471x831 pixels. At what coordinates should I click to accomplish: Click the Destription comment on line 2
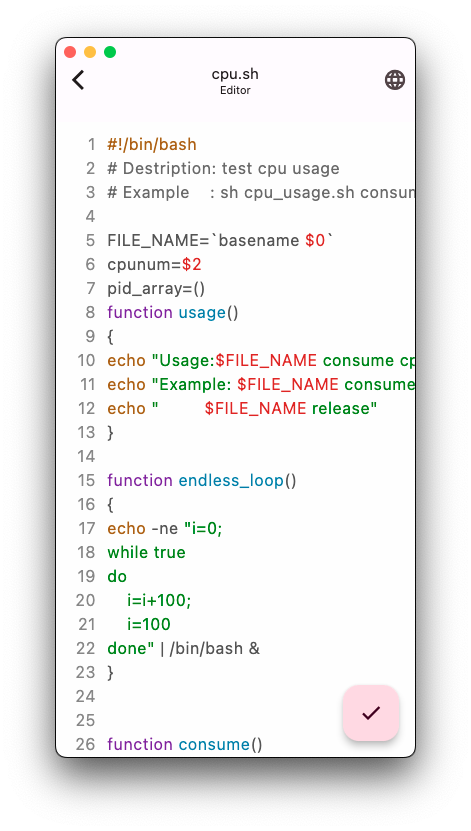(223, 169)
